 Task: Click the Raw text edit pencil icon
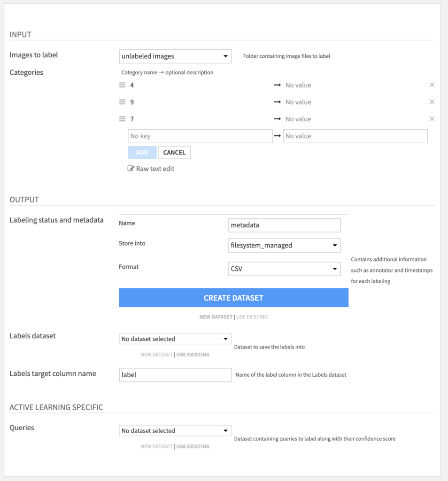(131, 169)
